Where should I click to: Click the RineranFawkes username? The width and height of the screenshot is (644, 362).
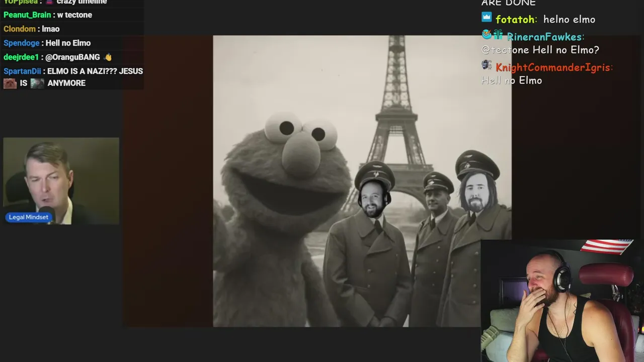click(x=544, y=37)
